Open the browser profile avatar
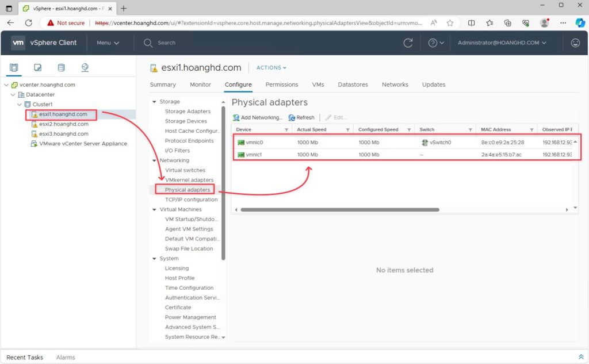 pyautogui.click(x=544, y=23)
